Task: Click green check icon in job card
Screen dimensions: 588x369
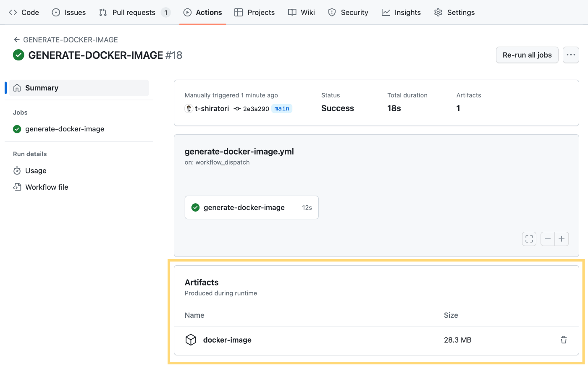Action: point(195,207)
